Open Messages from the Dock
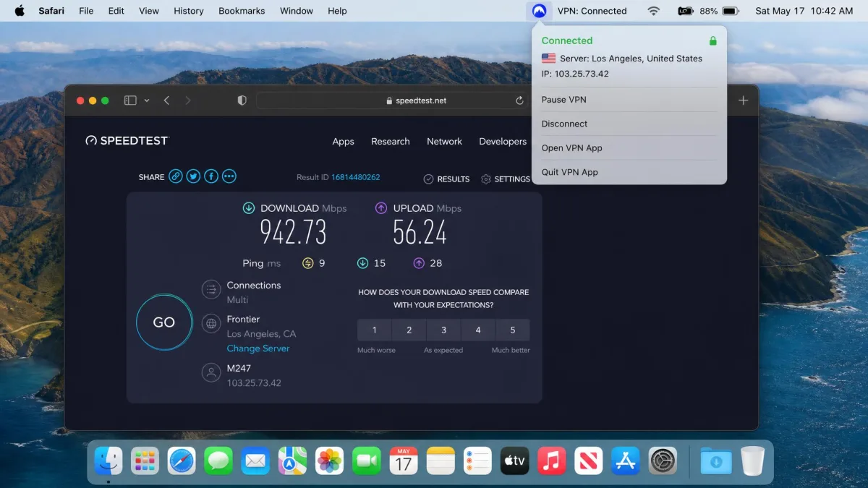Image resolution: width=868 pixels, height=488 pixels. click(x=218, y=461)
